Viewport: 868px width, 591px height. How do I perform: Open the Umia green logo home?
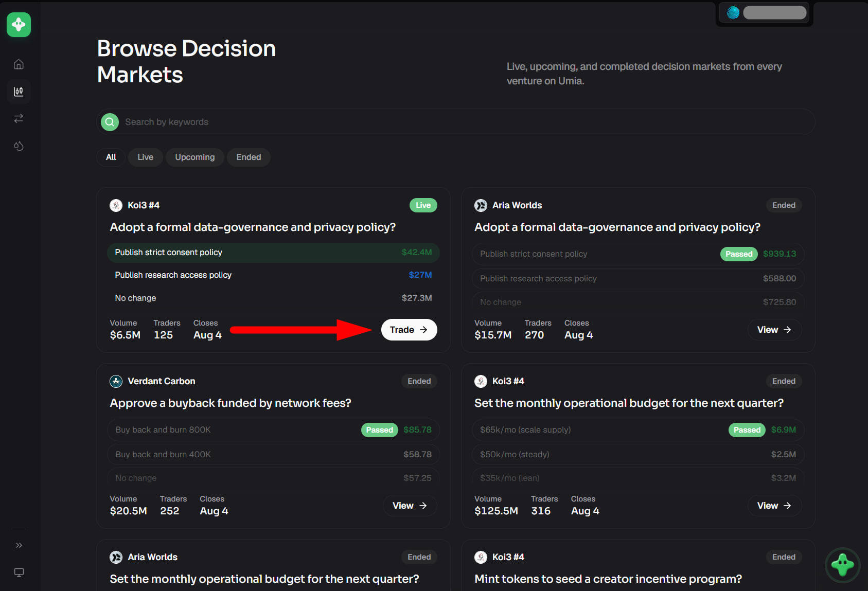[x=19, y=25]
